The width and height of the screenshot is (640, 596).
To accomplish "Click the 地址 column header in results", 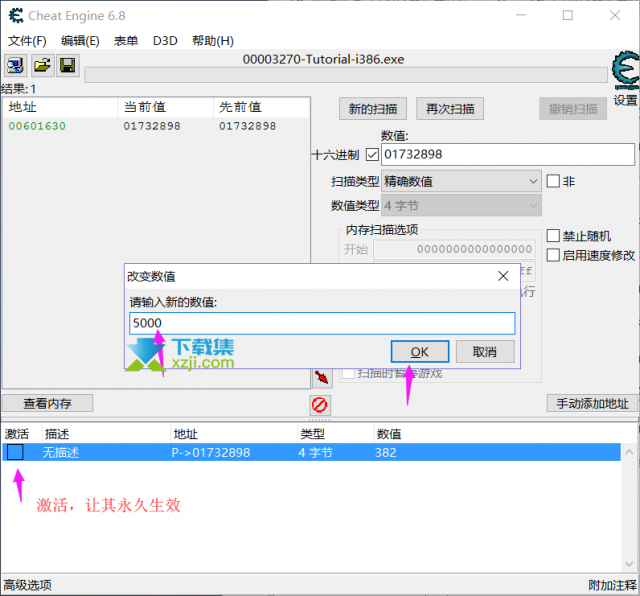I will click(x=60, y=107).
